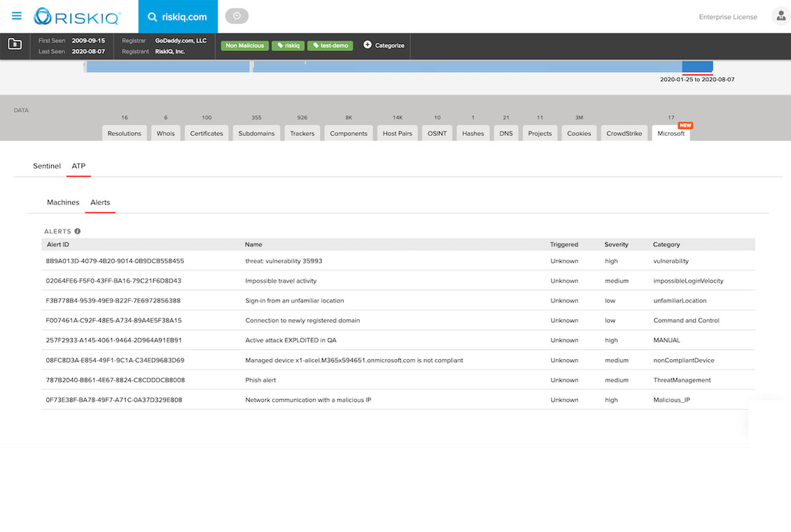Click alert name threat: vulnerability 35993
791x532 pixels.
pos(283,261)
